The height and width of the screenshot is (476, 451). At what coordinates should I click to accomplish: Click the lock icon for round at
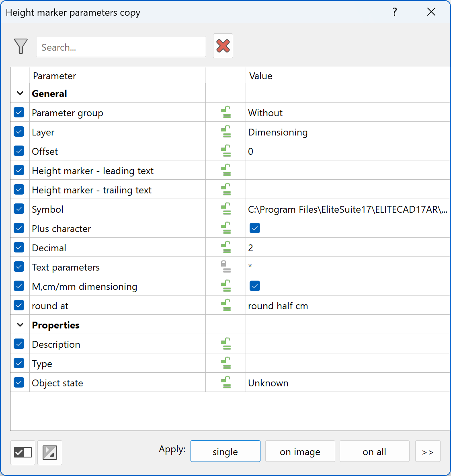click(x=226, y=305)
